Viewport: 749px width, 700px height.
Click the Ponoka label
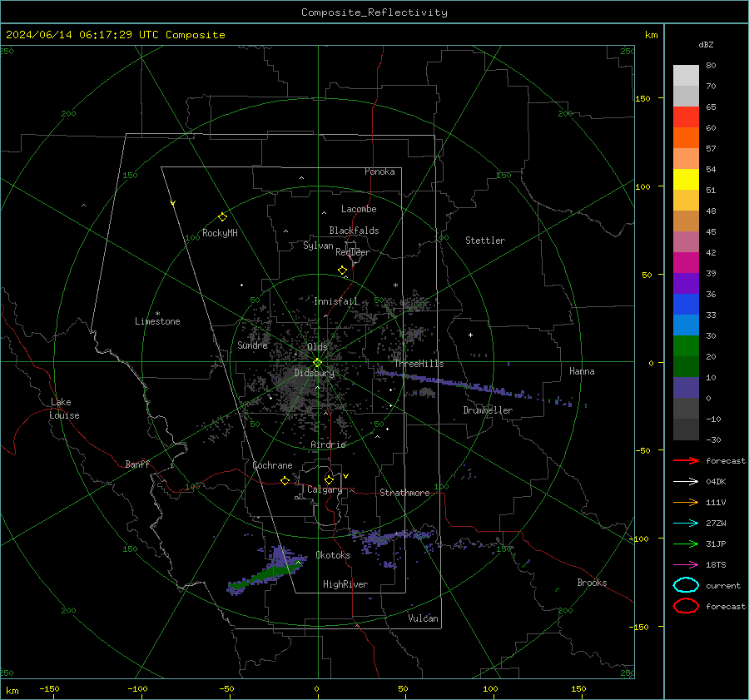(x=379, y=171)
